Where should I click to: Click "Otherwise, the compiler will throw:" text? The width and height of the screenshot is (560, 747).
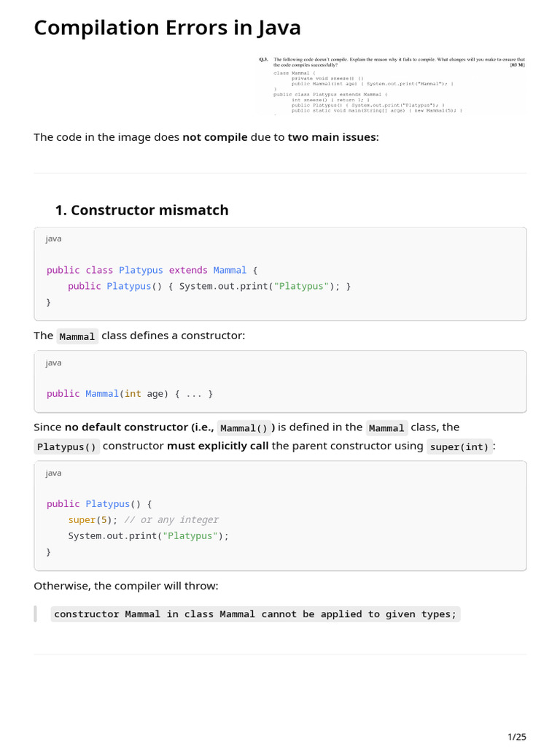[x=126, y=586]
